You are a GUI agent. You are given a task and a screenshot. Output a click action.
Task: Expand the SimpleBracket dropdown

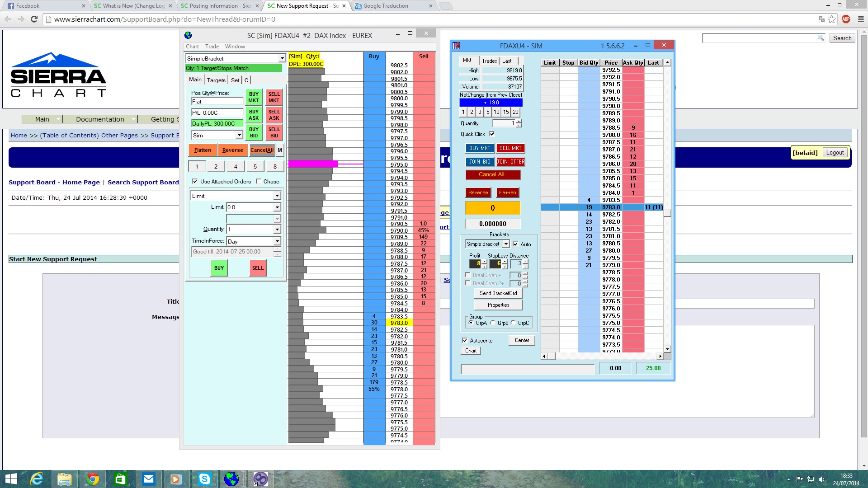[282, 59]
